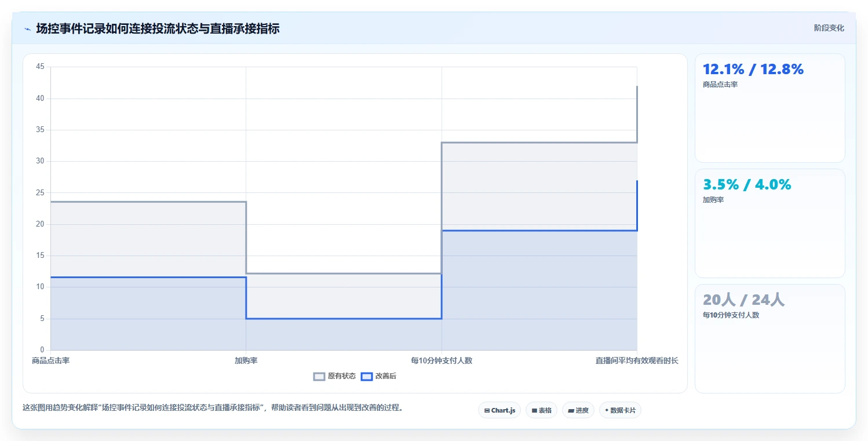Click the 45 y-axis tick value
This screenshot has height=441, width=868.
click(x=40, y=67)
